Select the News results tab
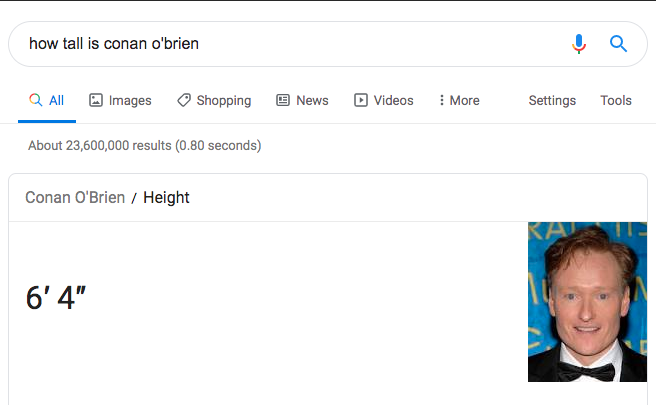 (312, 100)
